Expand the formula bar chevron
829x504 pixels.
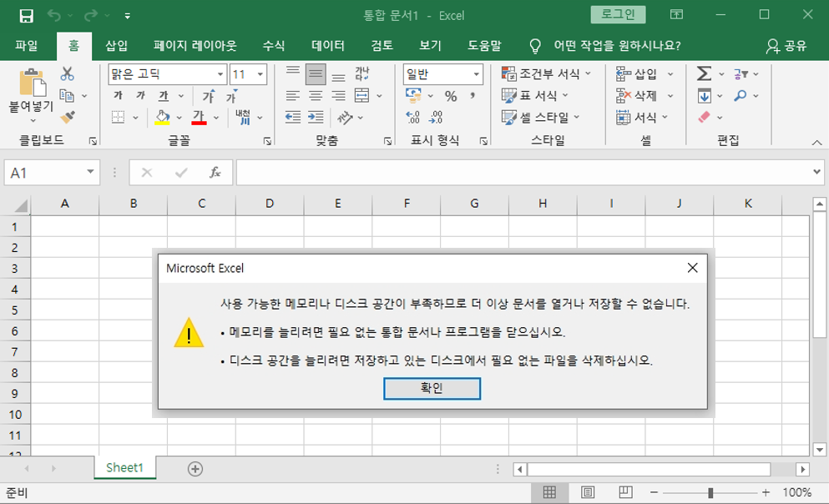816,172
